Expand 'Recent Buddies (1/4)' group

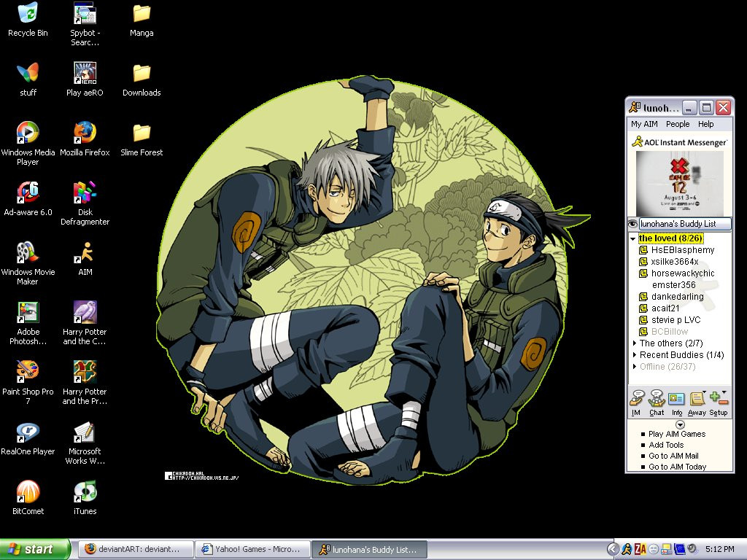635,355
